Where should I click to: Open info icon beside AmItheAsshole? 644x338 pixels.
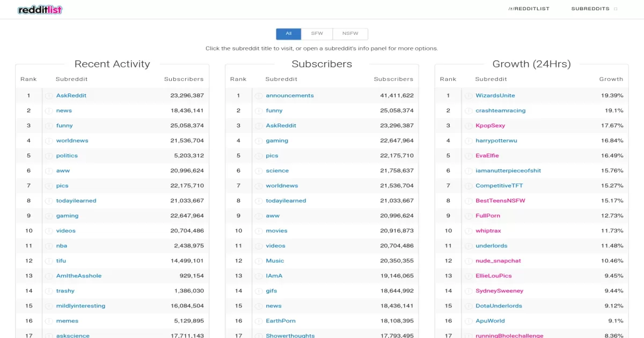[48, 276]
